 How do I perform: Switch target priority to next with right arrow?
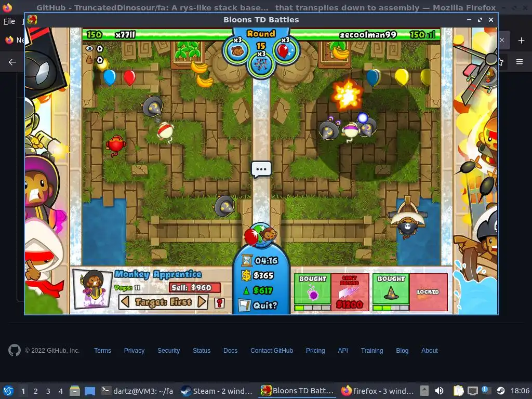click(x=202, y=302)
